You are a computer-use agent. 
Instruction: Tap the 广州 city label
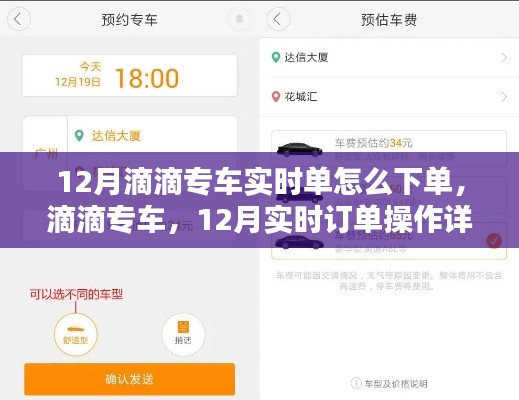point(46,154)
